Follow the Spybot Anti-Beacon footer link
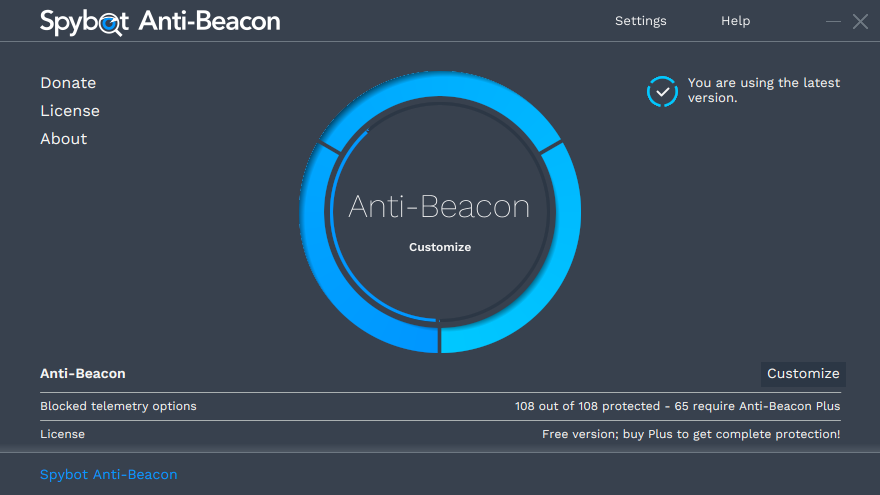The image size is (880, 495). (108, 474)
